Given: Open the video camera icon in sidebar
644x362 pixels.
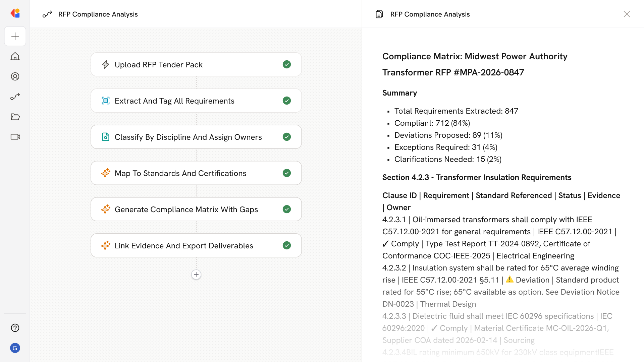Looking at the screenshot, I should point(15,137).
